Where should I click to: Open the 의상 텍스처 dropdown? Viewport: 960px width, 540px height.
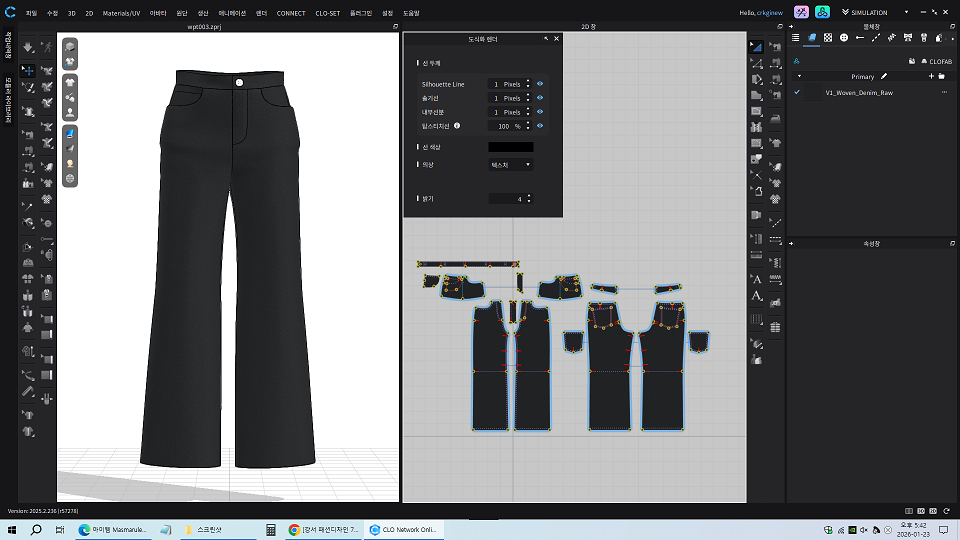pos(510,165)
